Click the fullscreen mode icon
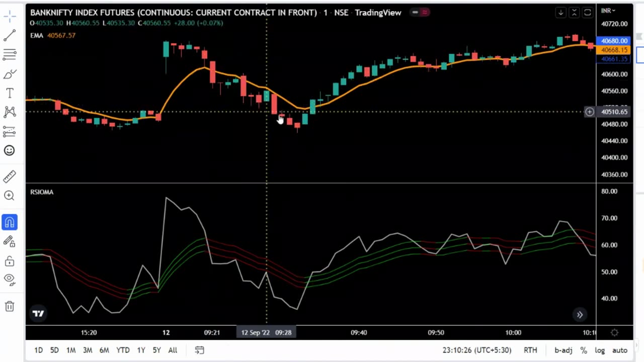644x362 pixels. (588, 13)
